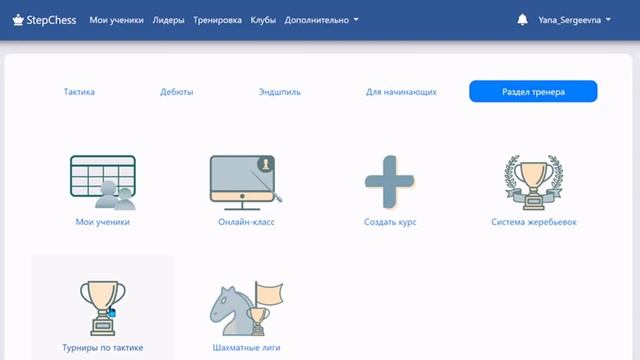The image size is (640, 360).
Task: Click the Мои ученики label under the table icon
Action: [x=102, y=222]
